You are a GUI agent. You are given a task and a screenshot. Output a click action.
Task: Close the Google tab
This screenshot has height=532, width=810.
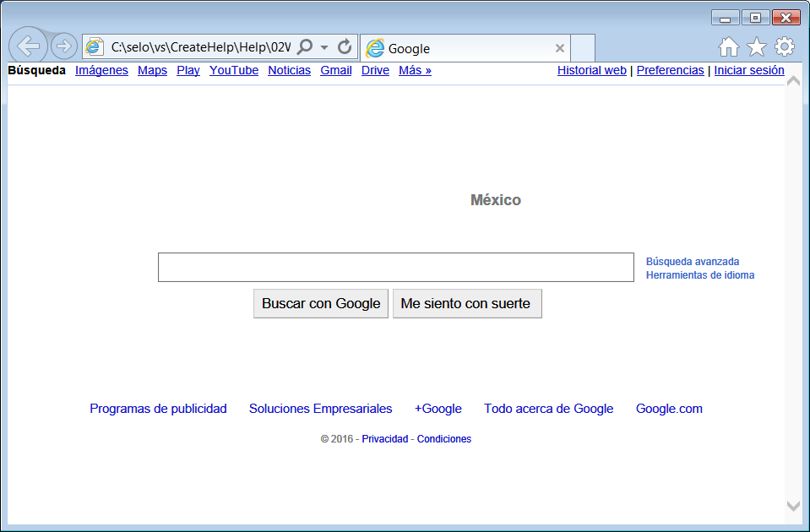pyautogui.click(x=559, y=48)
